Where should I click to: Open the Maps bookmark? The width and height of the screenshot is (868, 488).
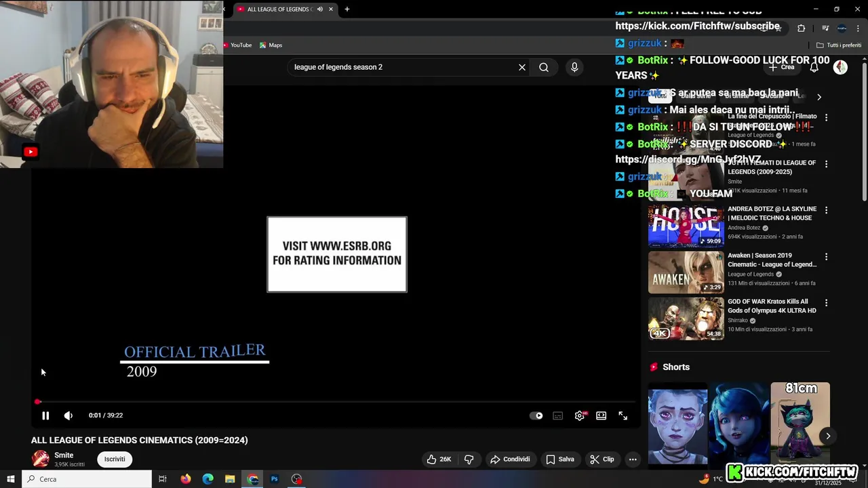[271, 45]
